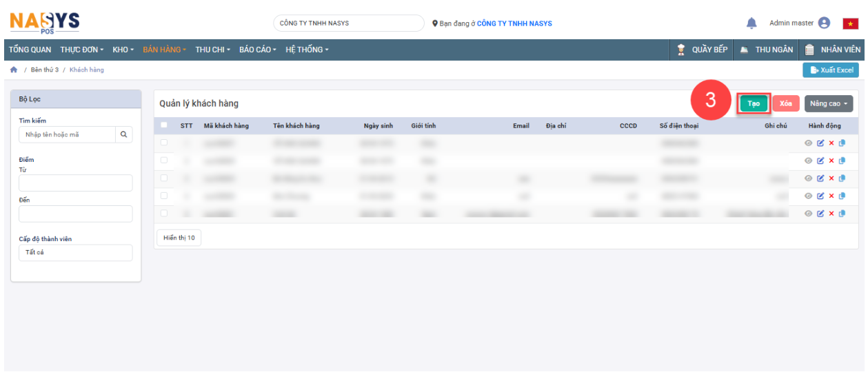Expand the Nâng cao dropdown
This screenshot has height=372, width=868.
coord(828,103)
